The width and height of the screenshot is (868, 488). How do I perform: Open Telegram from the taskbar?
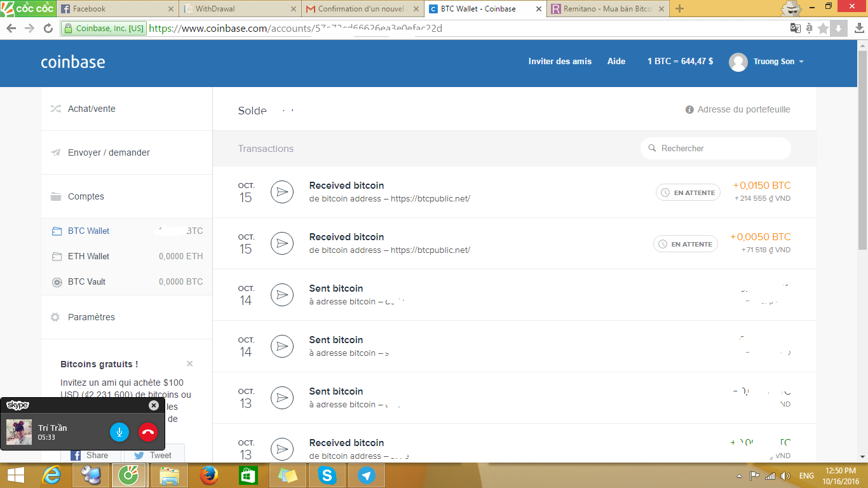(365, 475)
